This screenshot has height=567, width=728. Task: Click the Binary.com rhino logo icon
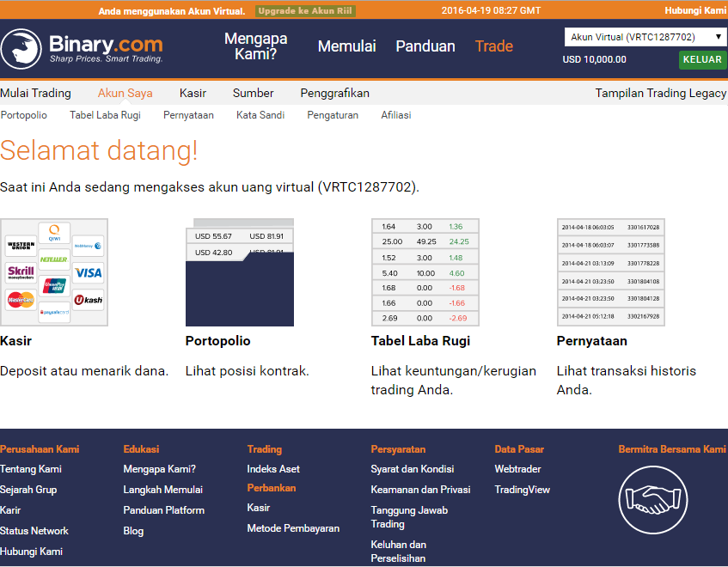click(x=21, y=49)
